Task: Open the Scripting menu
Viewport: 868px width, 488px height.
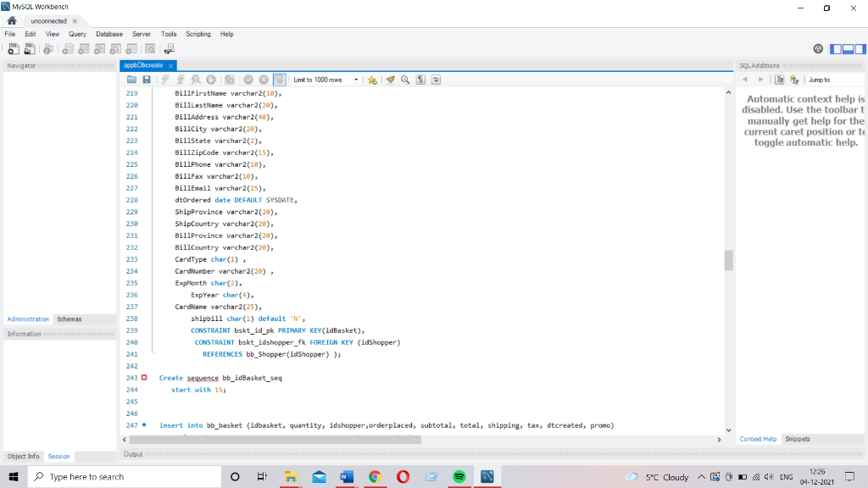Action: [x=198, y=34]
